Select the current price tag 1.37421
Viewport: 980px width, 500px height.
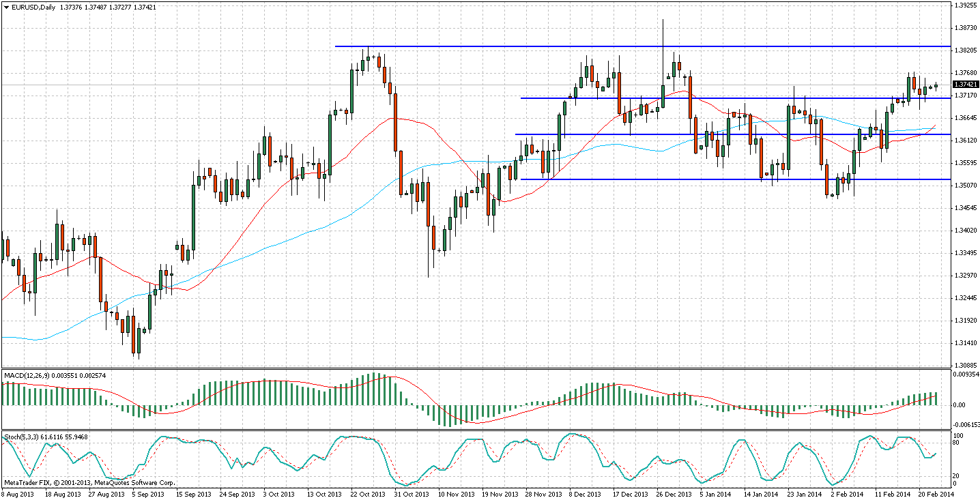tap(964, 84)
